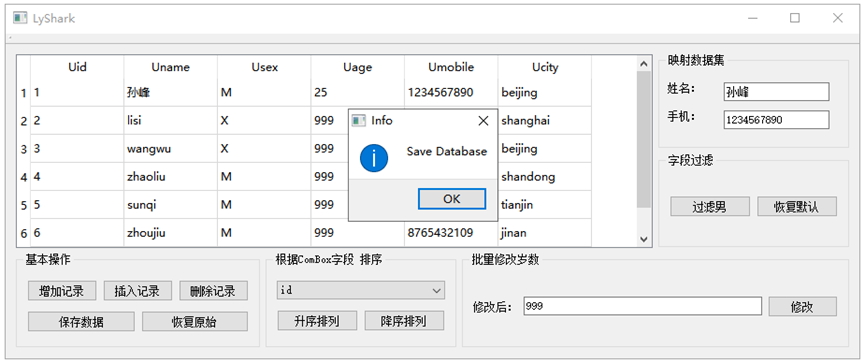
Task: Click the 恢复原始 button
Action: coord(195,322)
